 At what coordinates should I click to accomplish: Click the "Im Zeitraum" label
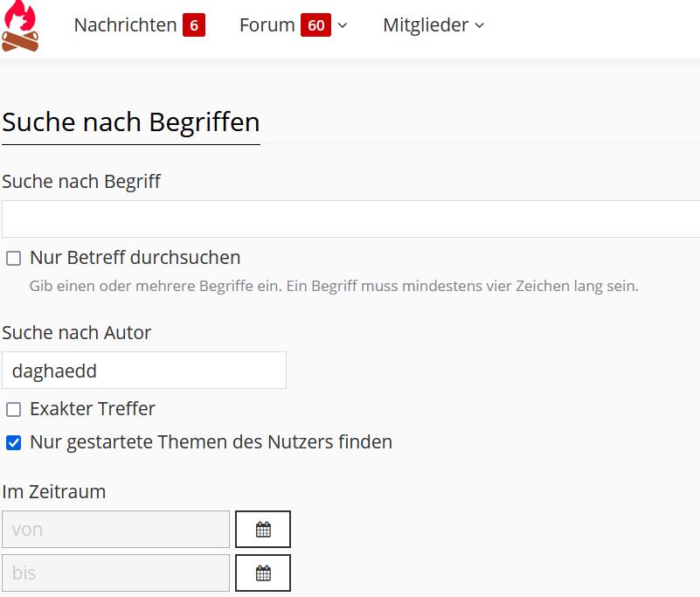click(x=54, y=492)
